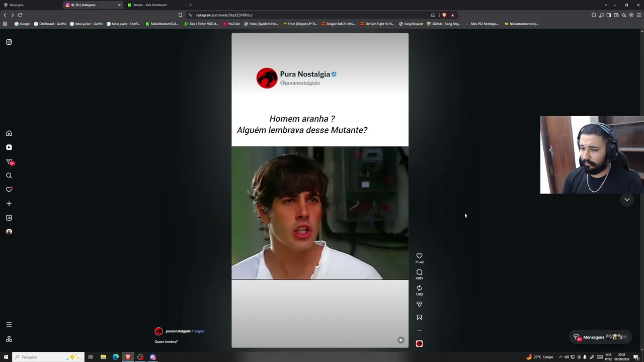The image size is (644, 362).
Task: Repost the reel with repost icon
Action: click(x=419, y=288)
